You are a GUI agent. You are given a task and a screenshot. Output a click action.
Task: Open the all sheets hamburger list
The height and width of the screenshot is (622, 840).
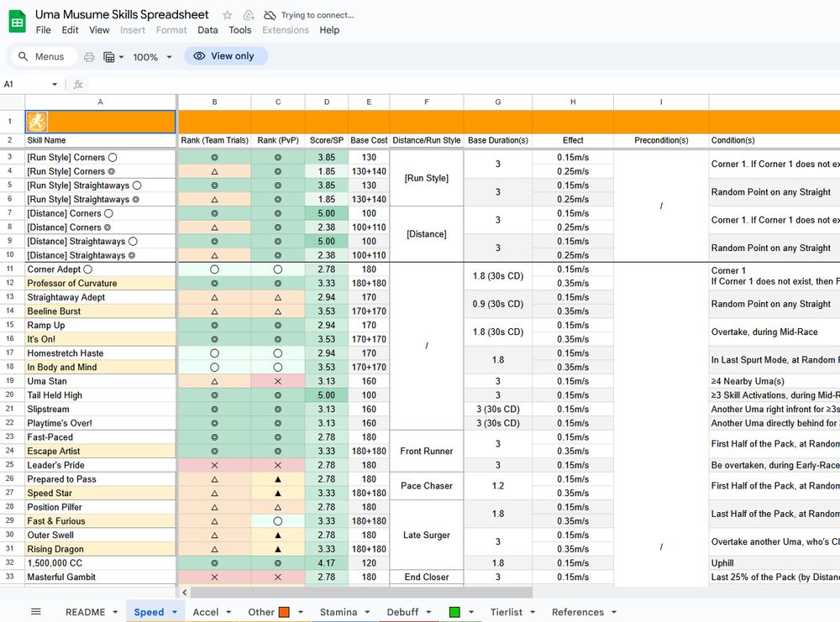point(36,611)
